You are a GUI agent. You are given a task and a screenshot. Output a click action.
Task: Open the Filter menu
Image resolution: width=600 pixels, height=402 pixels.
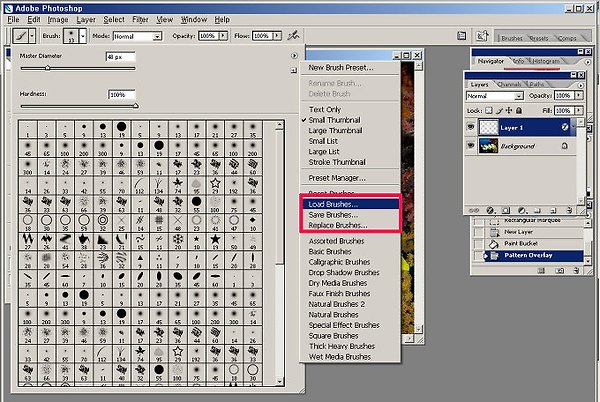[x=140, y=20]
